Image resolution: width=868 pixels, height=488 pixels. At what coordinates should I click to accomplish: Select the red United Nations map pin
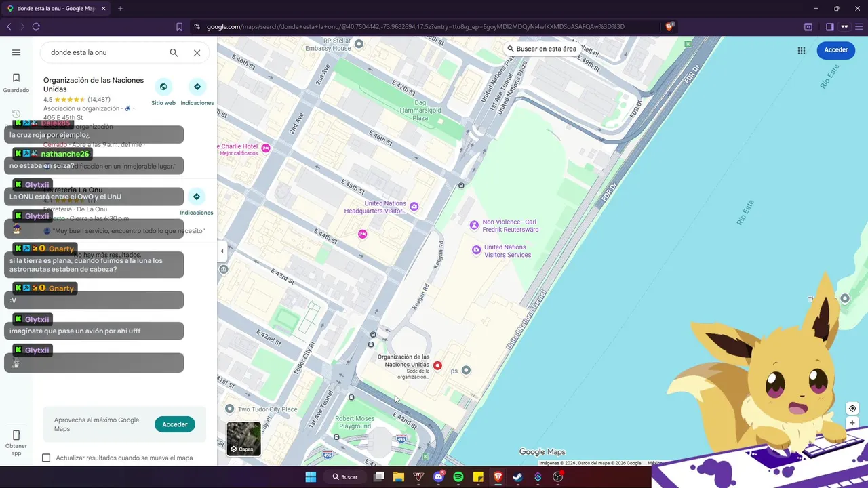(437, 365)
